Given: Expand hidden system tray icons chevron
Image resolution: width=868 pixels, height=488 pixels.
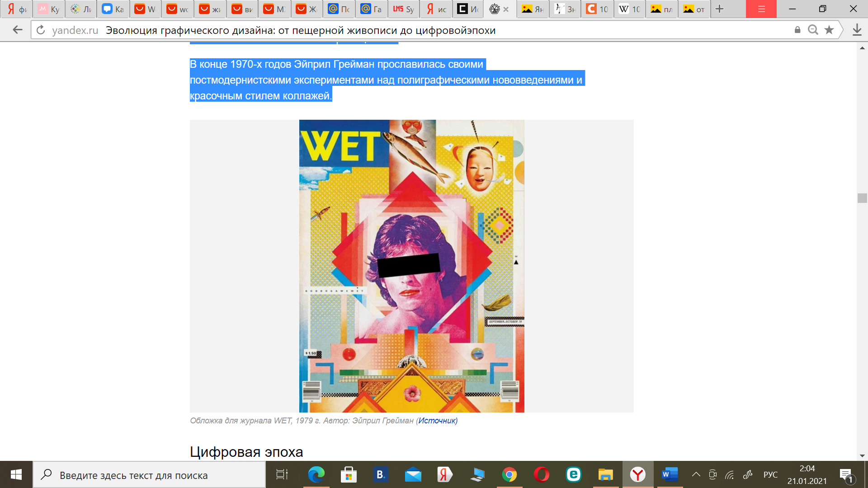Looking at the screenshot, I should click(x=696, y=474).
